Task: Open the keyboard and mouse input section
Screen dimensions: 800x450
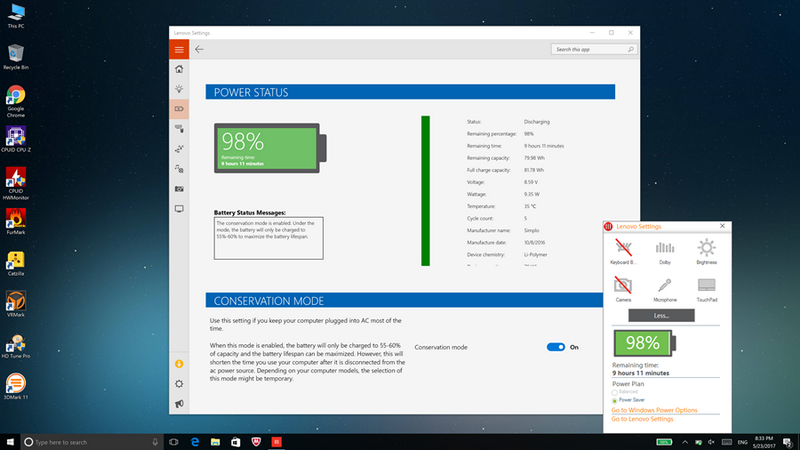Action: click(179, 129)
